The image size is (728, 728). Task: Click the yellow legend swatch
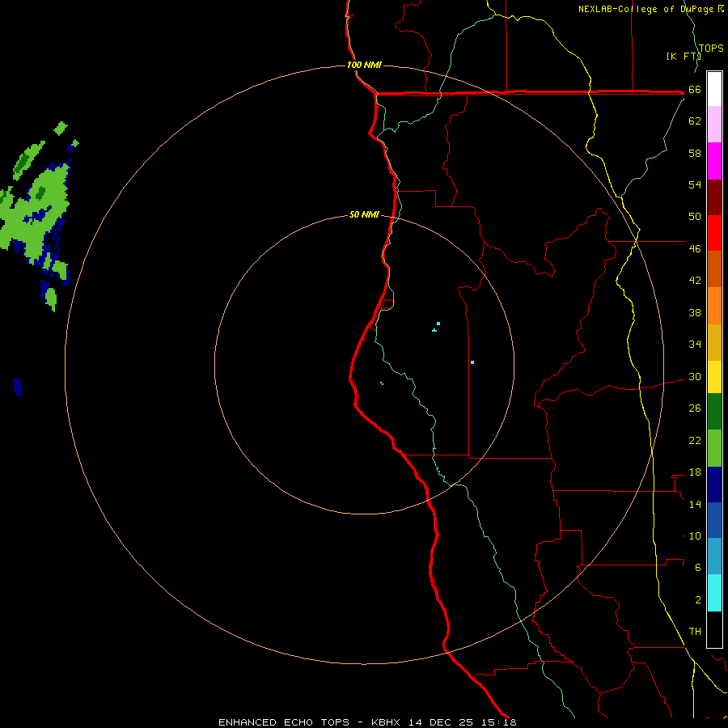714,377
